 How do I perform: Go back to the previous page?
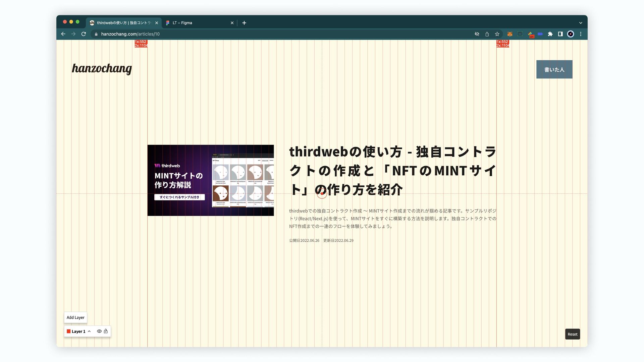pos(63,34)
